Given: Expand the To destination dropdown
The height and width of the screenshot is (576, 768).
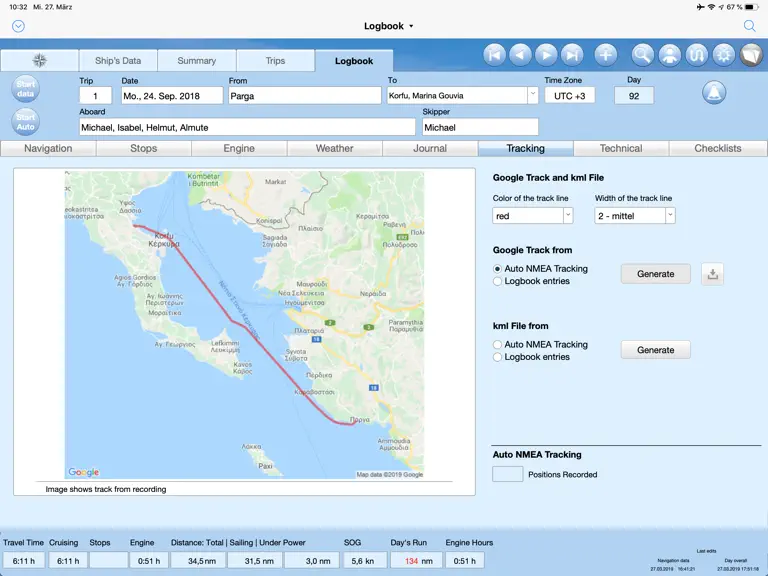Looking at the screenshot, I should pyautogui.click(x=533, y=96).
